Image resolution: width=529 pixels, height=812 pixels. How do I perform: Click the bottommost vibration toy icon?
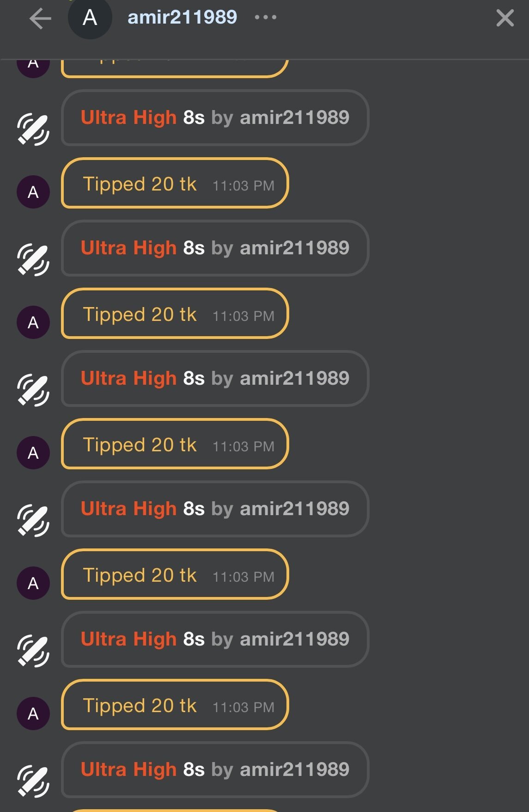[33, 781]
